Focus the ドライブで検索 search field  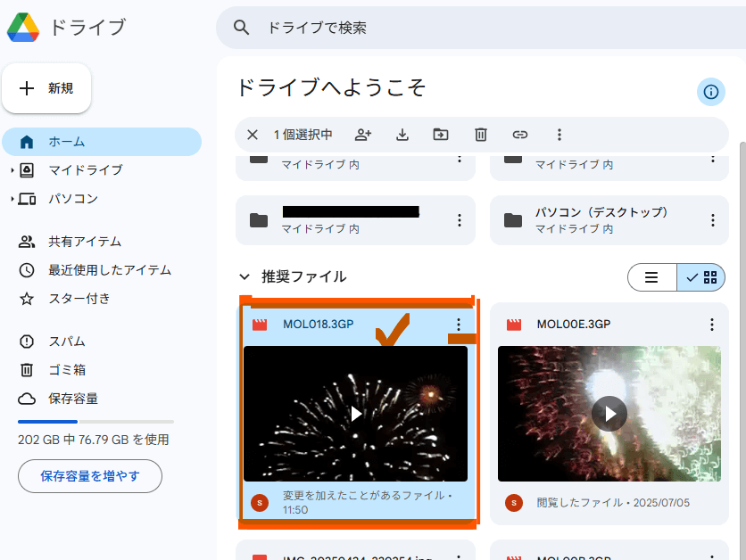480,28
